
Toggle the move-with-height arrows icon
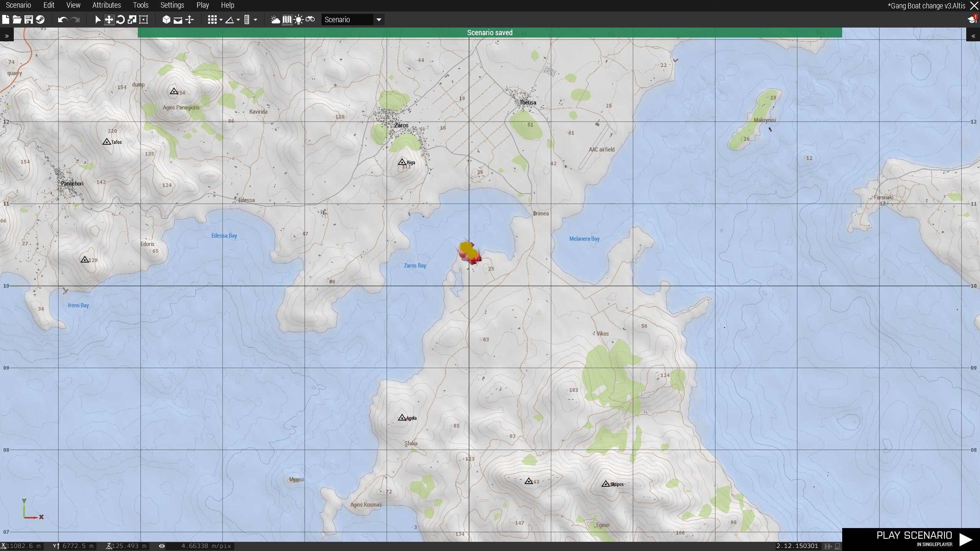pyautogui.click(x=189, y=20)
